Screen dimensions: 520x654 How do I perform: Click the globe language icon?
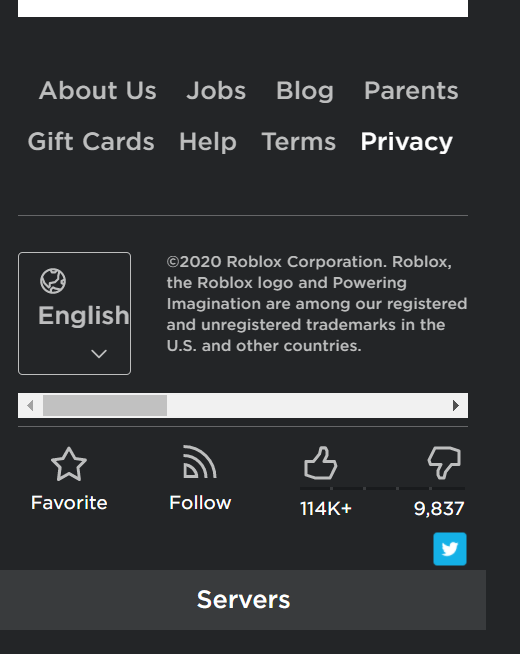pos(53,281)
